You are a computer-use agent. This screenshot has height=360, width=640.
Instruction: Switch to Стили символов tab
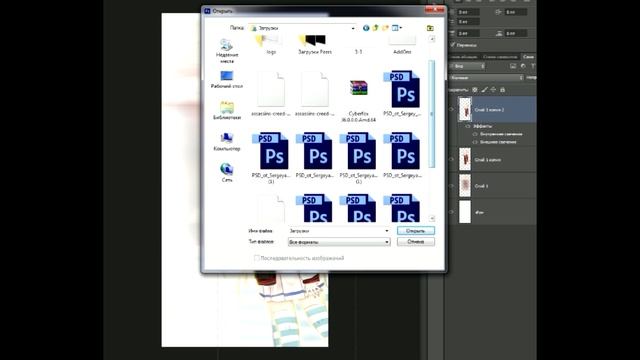pyautogui.click(x=500, y=57)
